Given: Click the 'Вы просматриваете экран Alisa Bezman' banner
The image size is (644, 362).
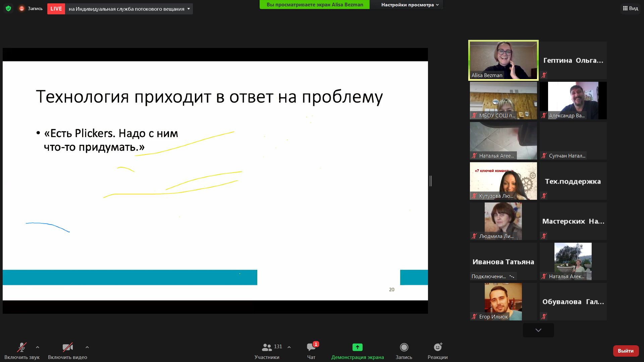Looking at the screenshot, I should click(x=315, y=5).
